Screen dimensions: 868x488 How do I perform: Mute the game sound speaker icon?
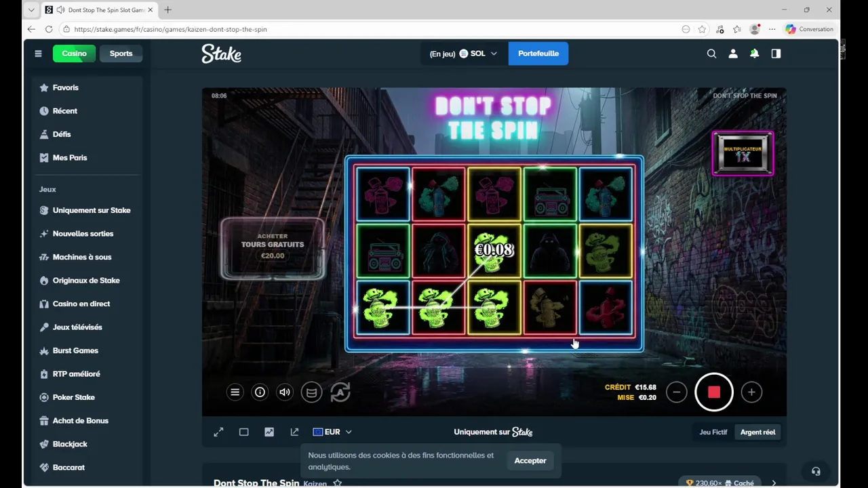coord(285,392)
